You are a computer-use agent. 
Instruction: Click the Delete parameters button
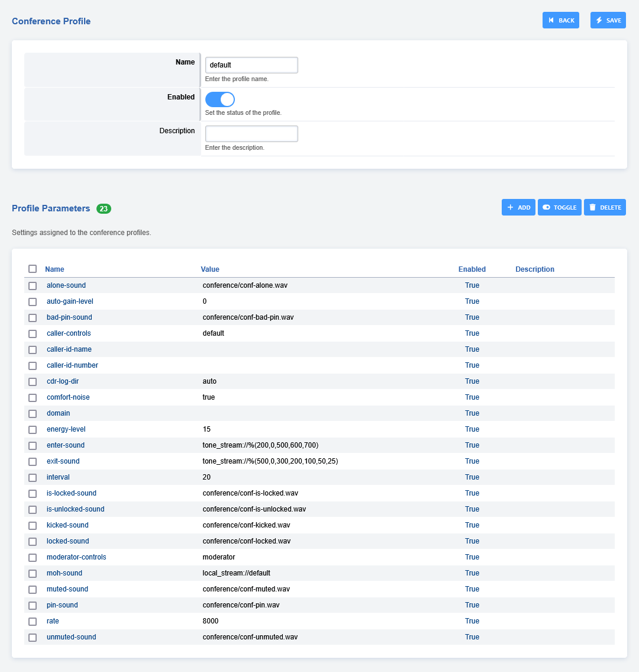pyautogui.click(x=605, y=207)
